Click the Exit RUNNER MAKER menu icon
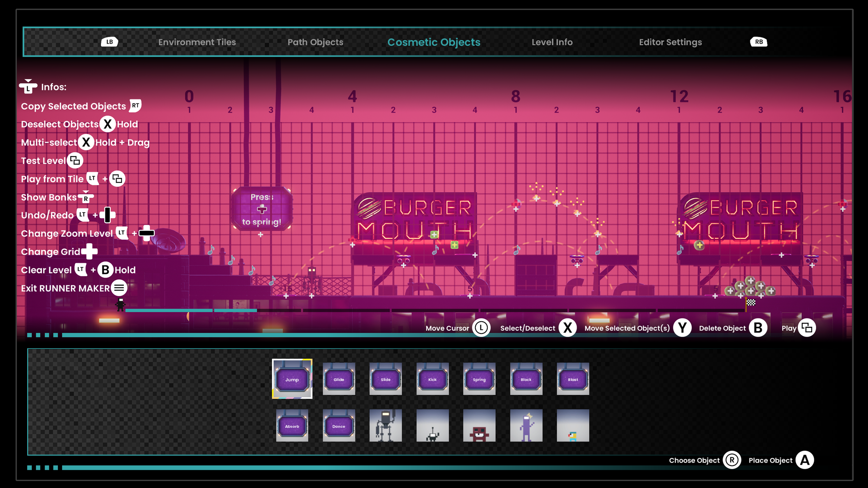 click(x=119, y=288)
